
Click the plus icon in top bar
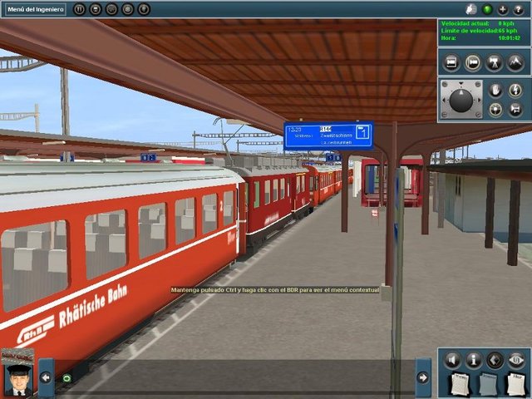(x=503, y=9)
